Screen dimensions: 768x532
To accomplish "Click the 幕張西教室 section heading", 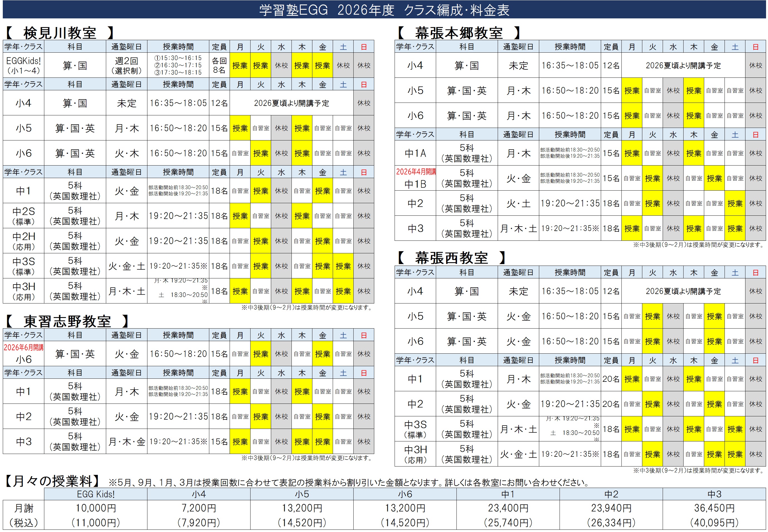I will (x=451, y=258).
